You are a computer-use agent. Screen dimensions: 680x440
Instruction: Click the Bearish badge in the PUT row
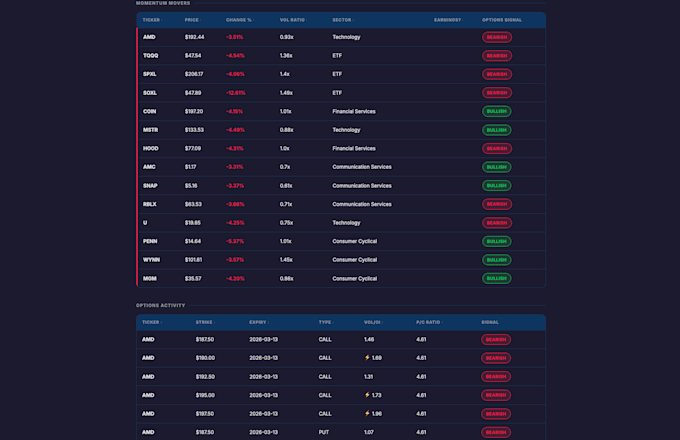[496, 432]
